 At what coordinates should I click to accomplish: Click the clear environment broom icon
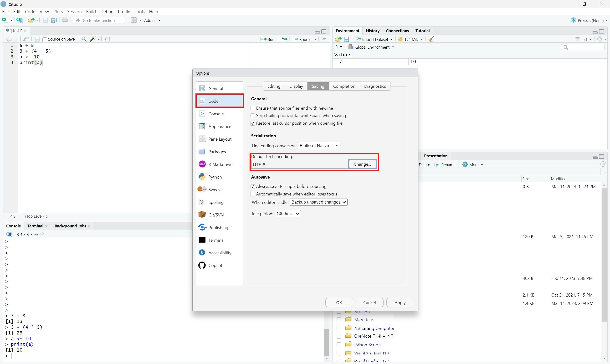pos(431,39)
